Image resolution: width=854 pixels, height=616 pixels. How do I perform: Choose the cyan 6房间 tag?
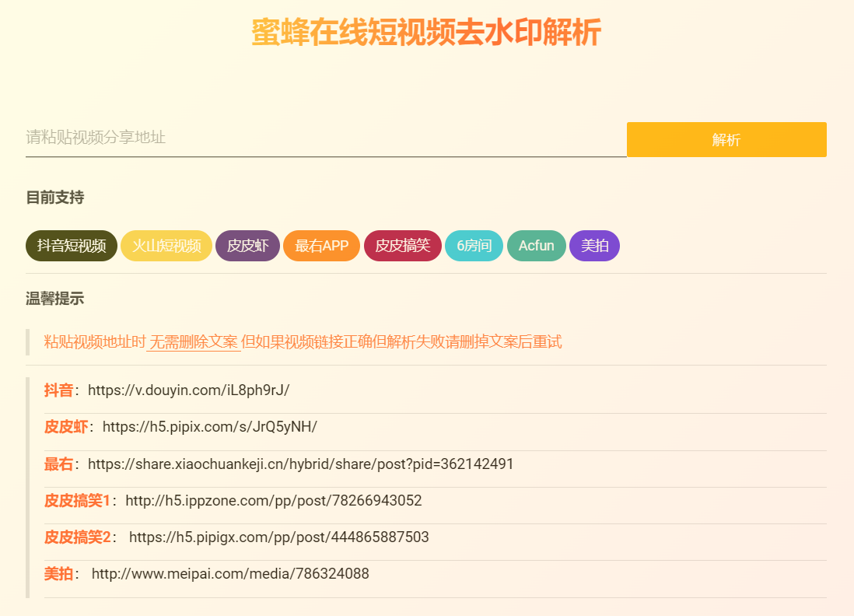[474, 246]
